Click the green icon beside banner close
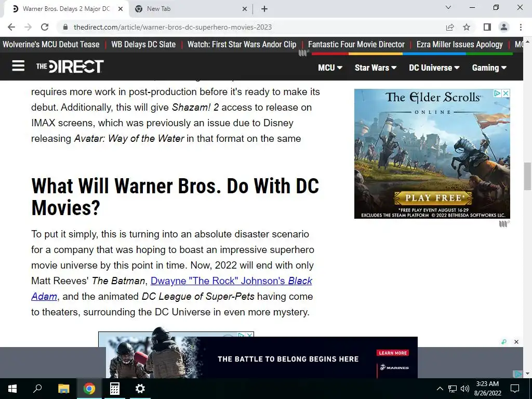 pyautogui.click(x=504, y=342)
